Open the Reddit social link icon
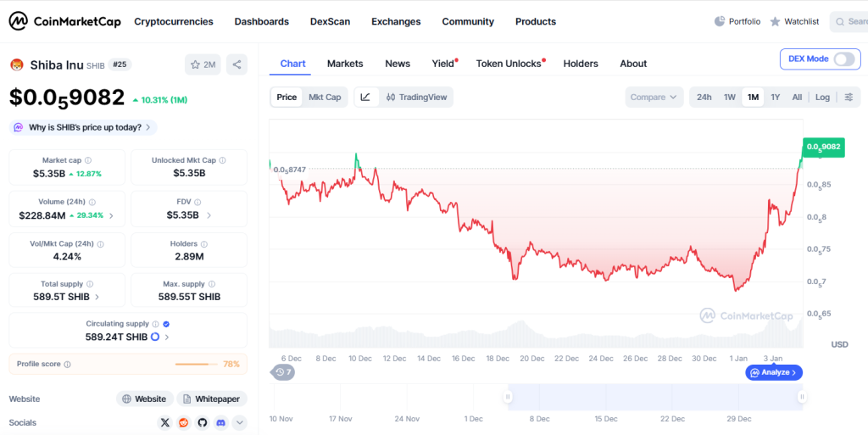 pos(184,422)
